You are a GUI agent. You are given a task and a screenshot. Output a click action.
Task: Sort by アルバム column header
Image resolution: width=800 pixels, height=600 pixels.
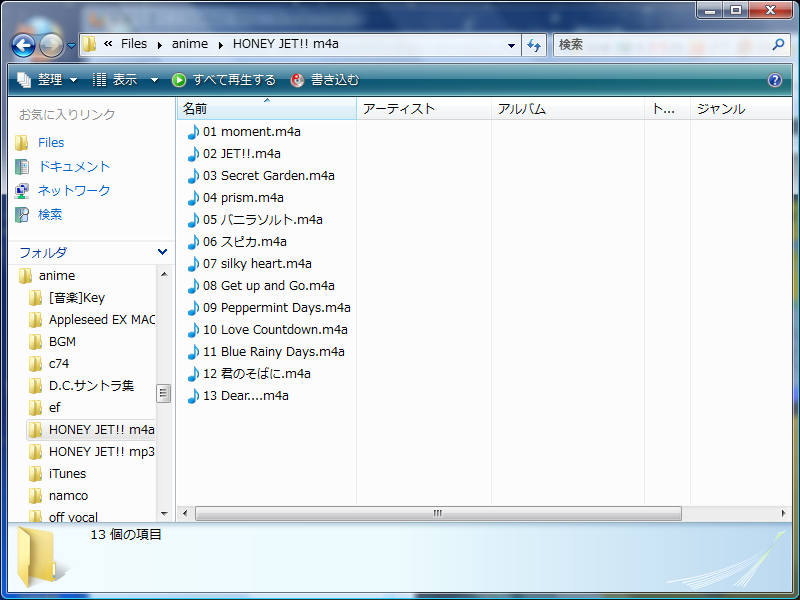click(567, 109)
